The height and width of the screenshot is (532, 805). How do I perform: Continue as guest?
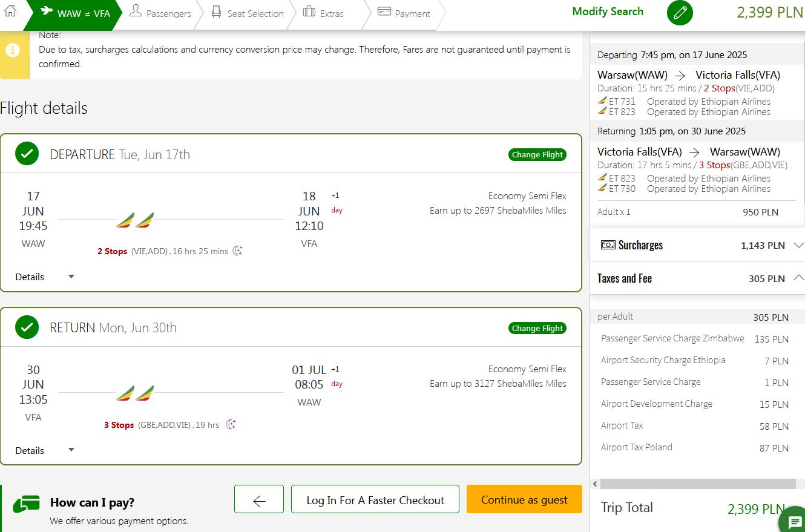[x=524, y=499]
